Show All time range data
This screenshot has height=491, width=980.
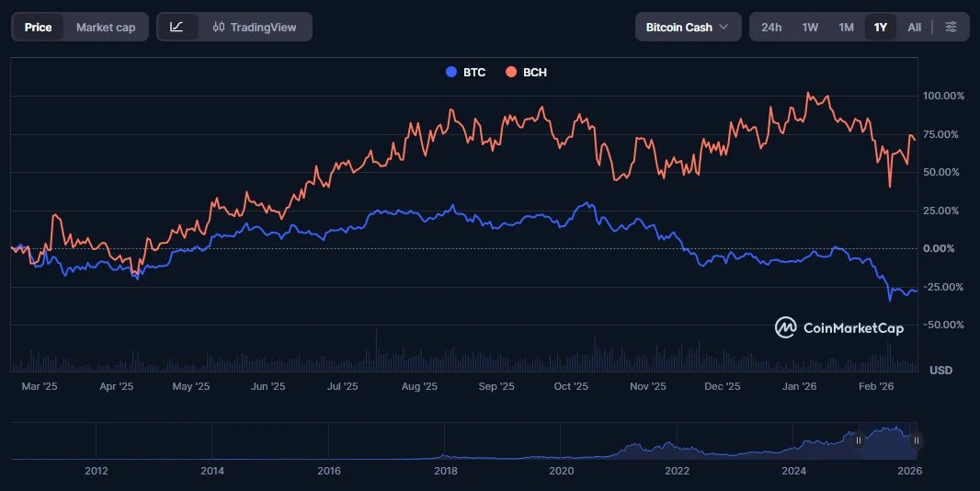click(914, 27)
